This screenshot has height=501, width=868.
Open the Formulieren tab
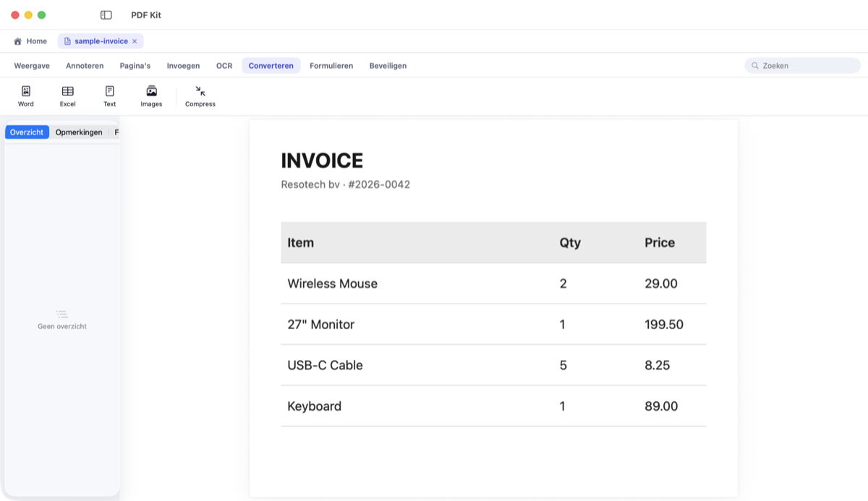[331, 66]
